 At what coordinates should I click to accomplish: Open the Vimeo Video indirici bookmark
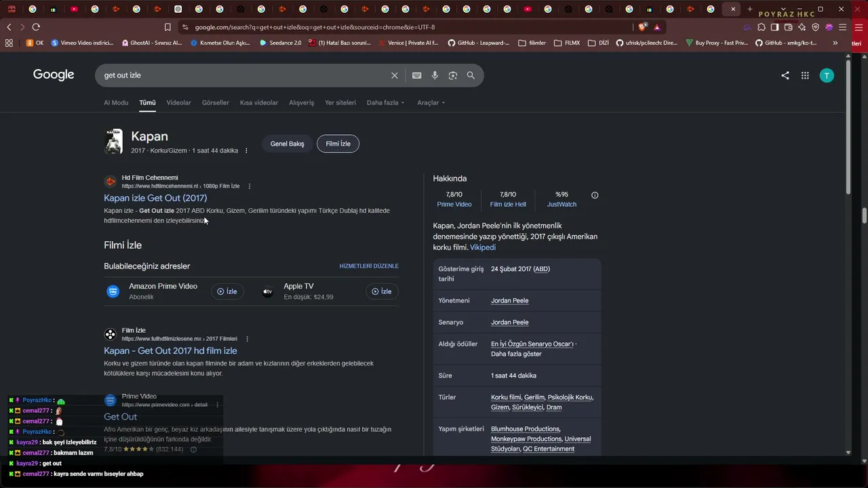click(x=82, y=43)
